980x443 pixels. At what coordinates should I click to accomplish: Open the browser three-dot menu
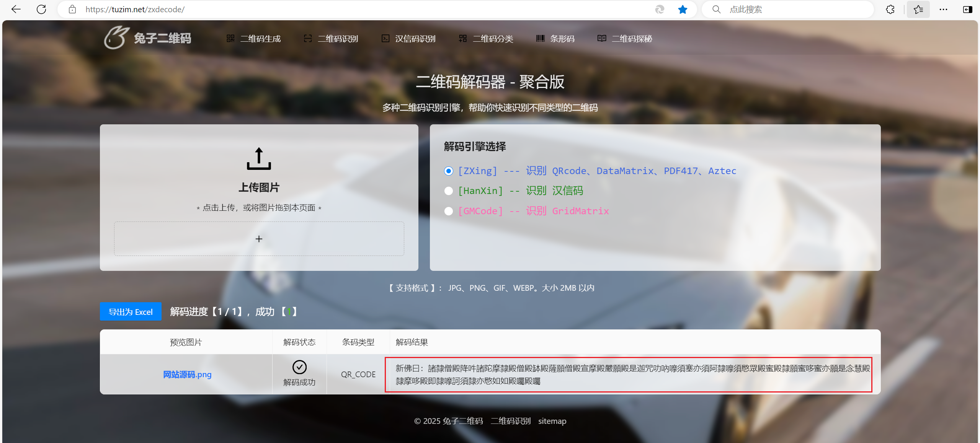(x=943, y=9)
